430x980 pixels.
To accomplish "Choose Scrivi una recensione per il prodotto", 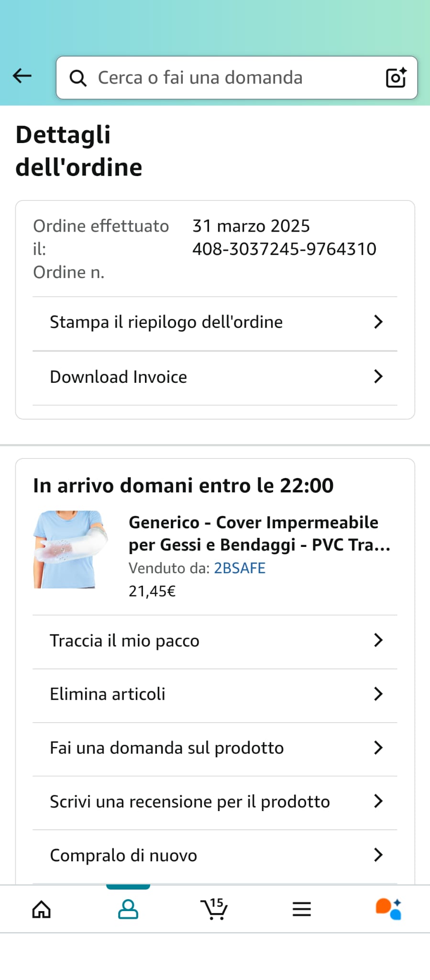I will coord(189,802).
